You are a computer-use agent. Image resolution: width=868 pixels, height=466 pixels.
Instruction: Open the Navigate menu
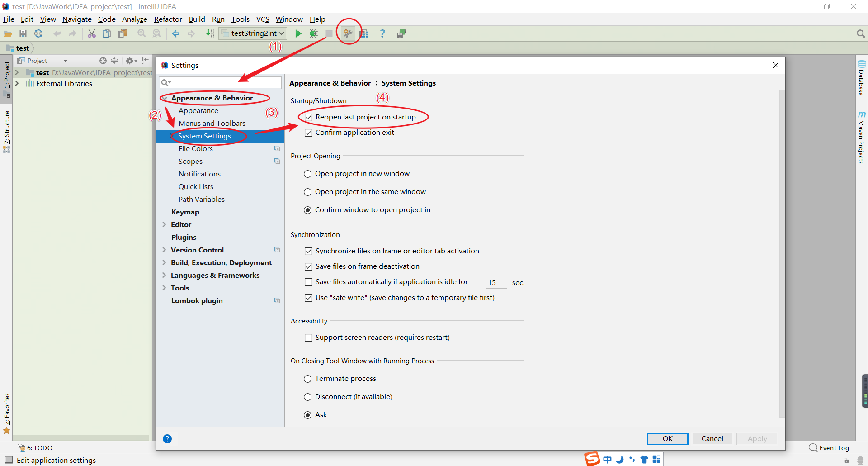(x=77, y=19)
